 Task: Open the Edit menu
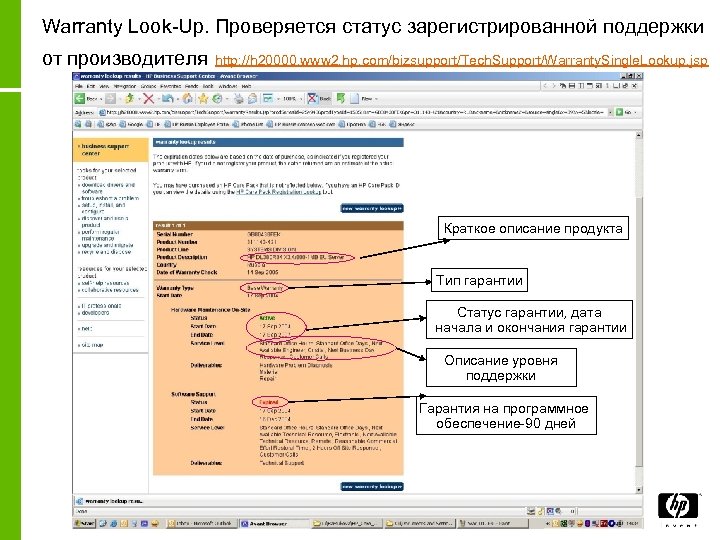tap(91, 86)
